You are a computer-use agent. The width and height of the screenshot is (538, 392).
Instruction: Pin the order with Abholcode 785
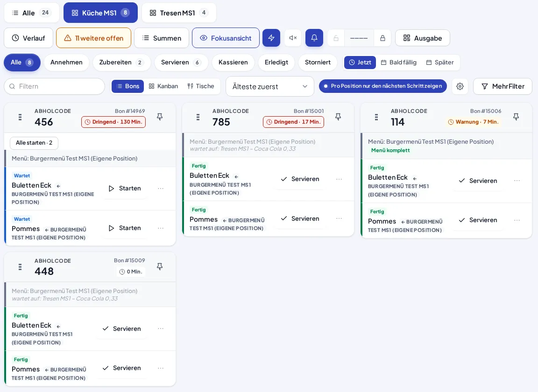click(x=338, y=117)
